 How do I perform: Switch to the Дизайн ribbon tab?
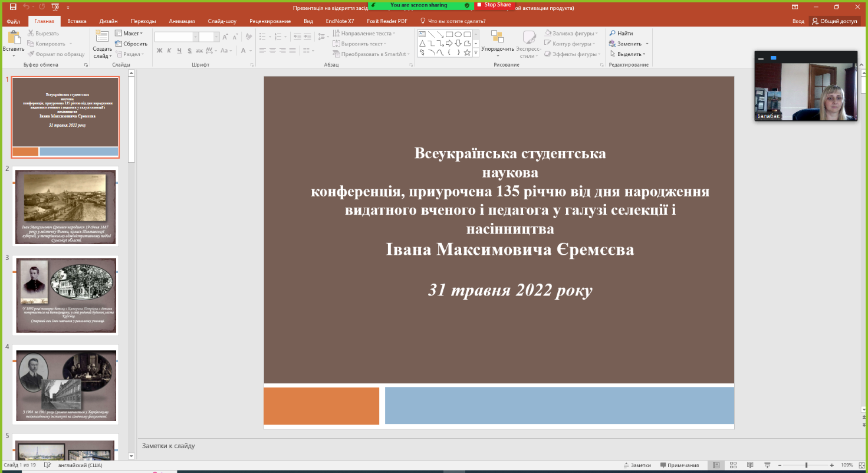108,21
